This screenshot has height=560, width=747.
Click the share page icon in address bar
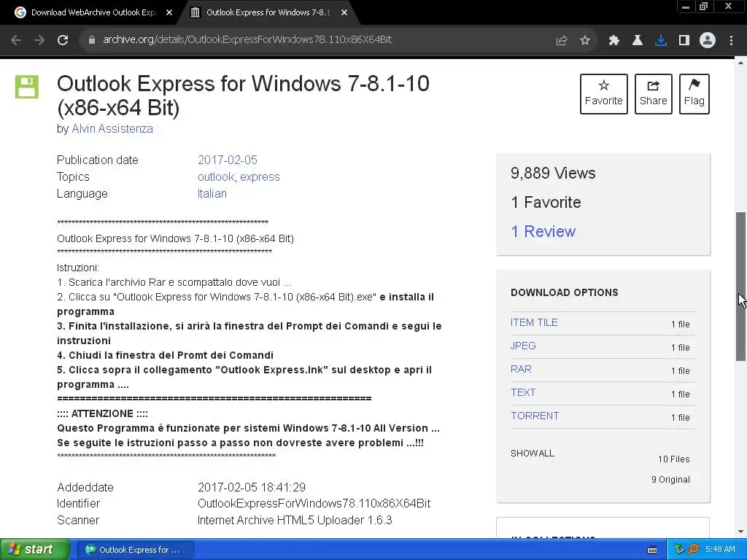coord(562,41)
